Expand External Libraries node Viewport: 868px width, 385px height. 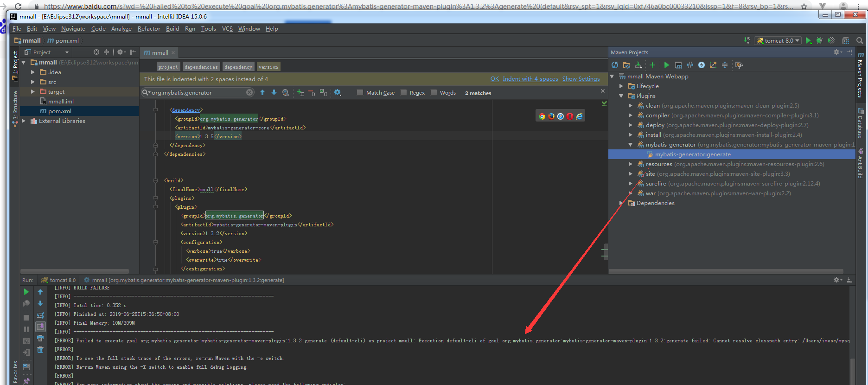pos(24,121)
